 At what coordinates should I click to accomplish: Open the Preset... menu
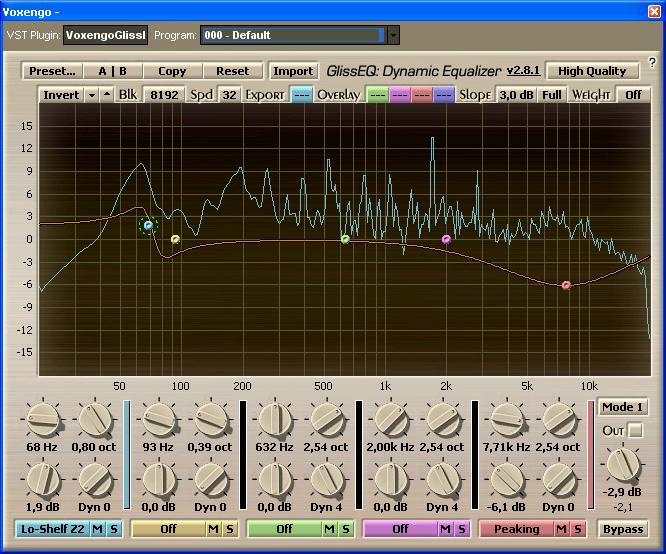point(52,71)
